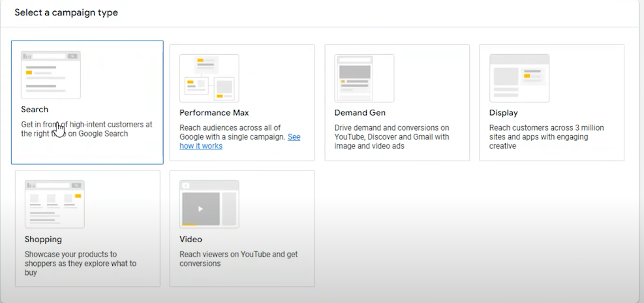Image resolution: width=644 pixels, height=303 pixels.
Task: Click the Video campaign illustration icon
Action: click(x=209, y=204)
